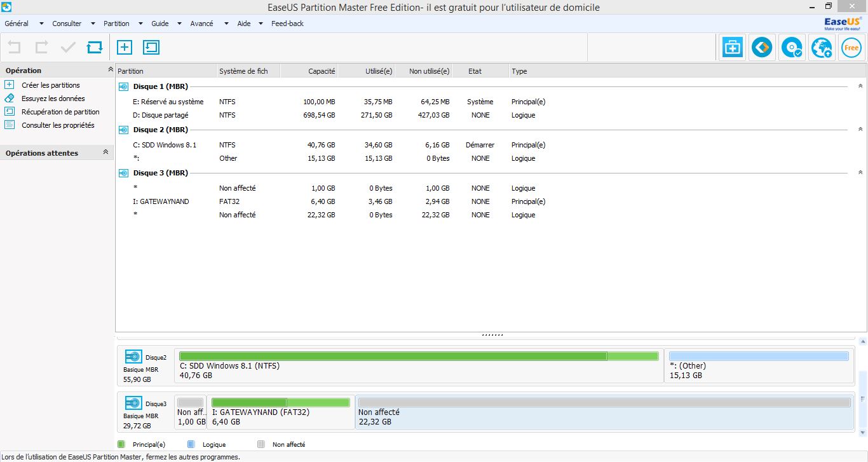Image resolution: width=868 pixels, height=462 pixels.
Task: Sort by the Utilisé(e) column header
Action: pyautogui.click(x=366, y=71)
